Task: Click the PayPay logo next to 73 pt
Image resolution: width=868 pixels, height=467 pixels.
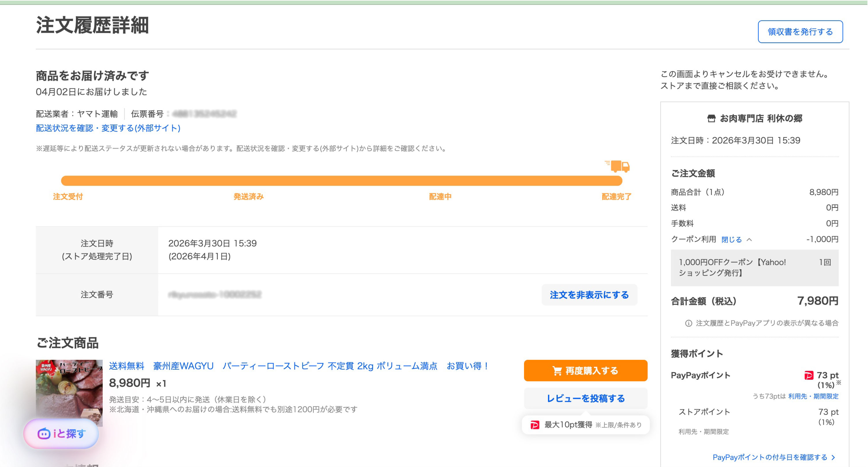Action: coord(809,375)
